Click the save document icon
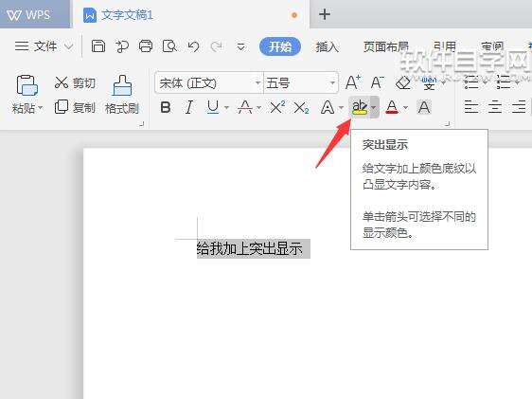Viewport: 532px width, 399px height. (98, 45)
